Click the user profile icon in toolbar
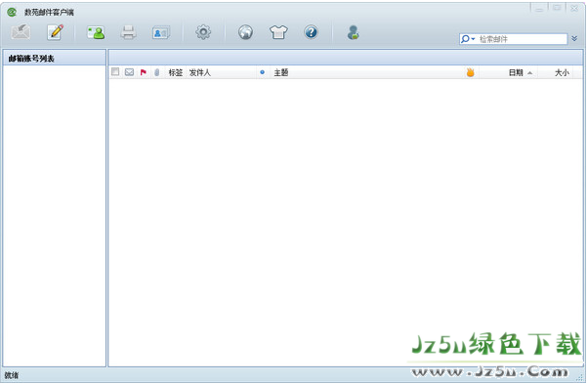This screenshot has height=384, width=588. [353, 32]
